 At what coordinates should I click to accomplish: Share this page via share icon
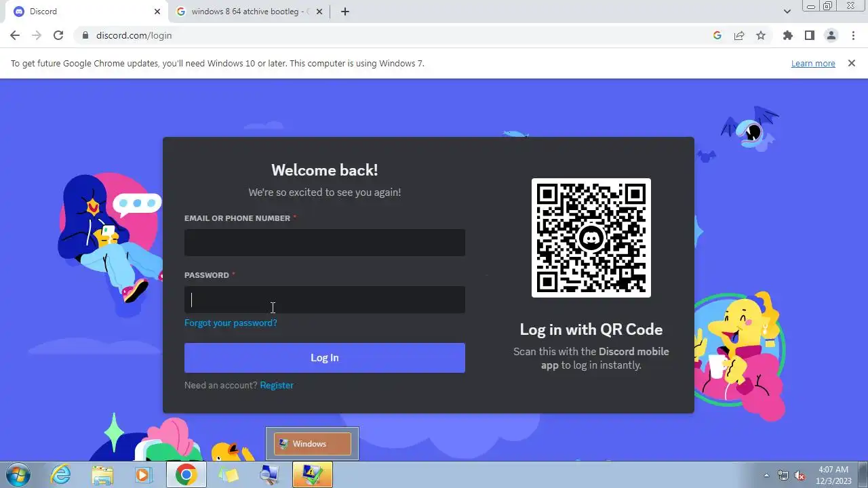[739, 35]
